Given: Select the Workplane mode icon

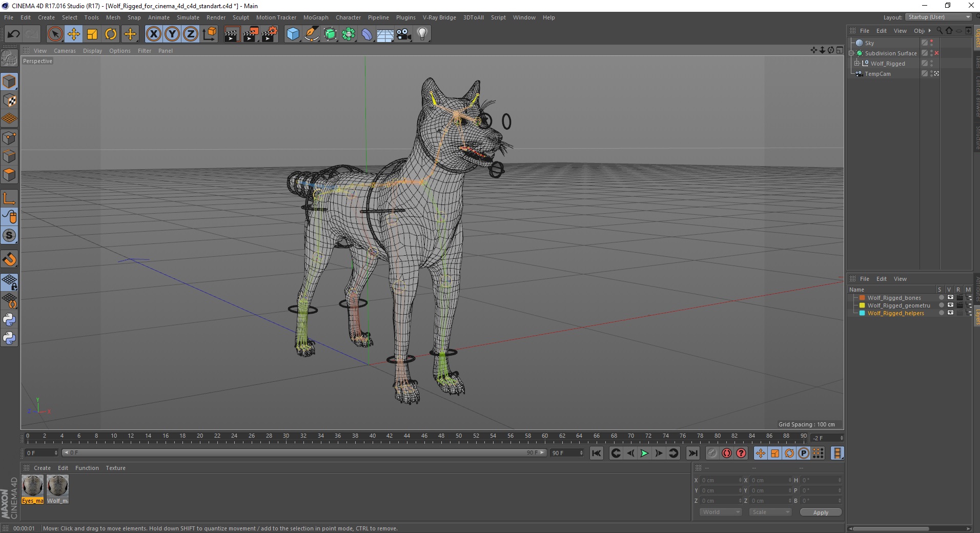Looking at the screenshot, I should point(9,119).
